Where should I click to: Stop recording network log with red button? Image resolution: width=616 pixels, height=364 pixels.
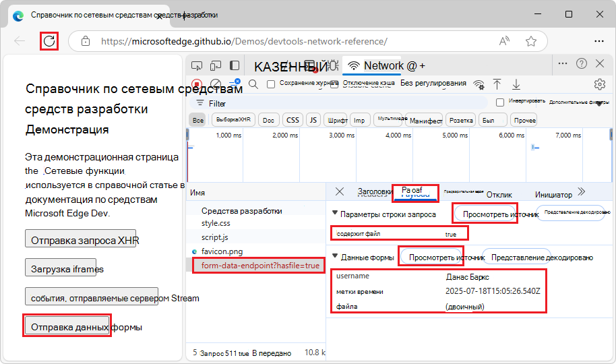[197, 84]
